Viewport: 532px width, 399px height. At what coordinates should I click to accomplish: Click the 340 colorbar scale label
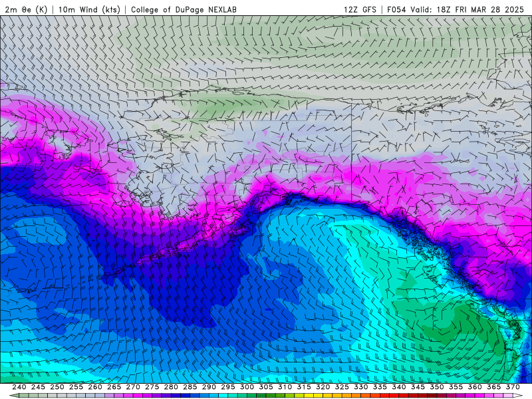[x=399, y=387]
